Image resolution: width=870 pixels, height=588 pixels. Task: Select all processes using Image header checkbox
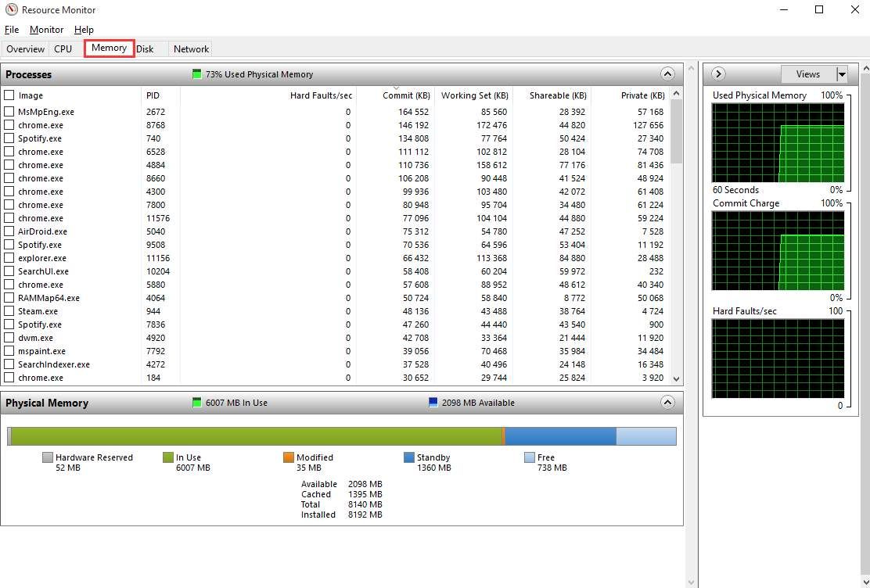click(9, 95)
